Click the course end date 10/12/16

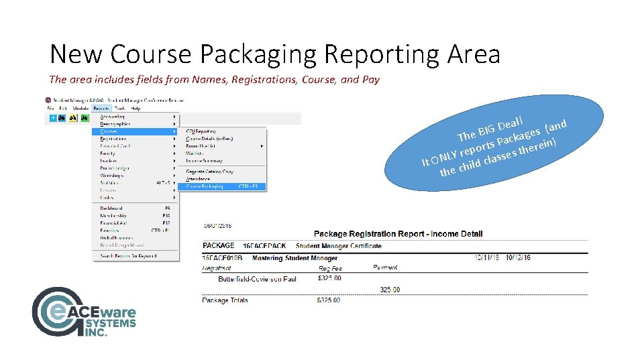coord(518,257)
